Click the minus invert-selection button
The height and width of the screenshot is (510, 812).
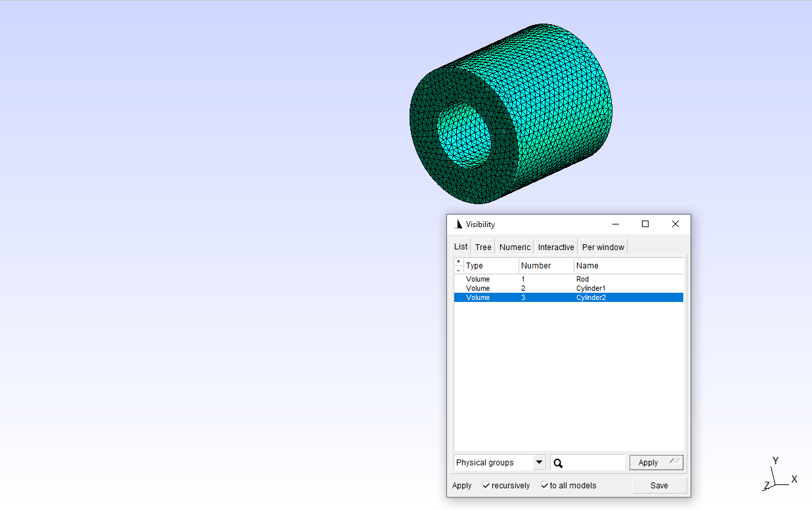coord(458,270)
